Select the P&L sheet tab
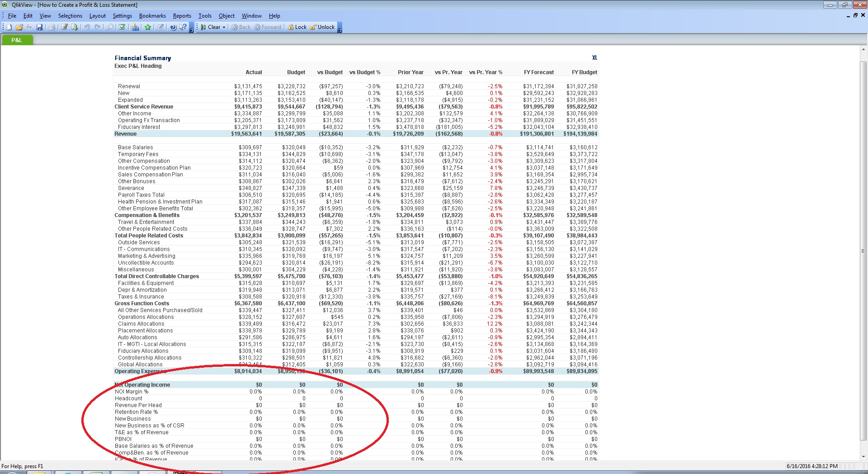Image resolution: width=868 pixels, height=474 pixels. (17, 40)
